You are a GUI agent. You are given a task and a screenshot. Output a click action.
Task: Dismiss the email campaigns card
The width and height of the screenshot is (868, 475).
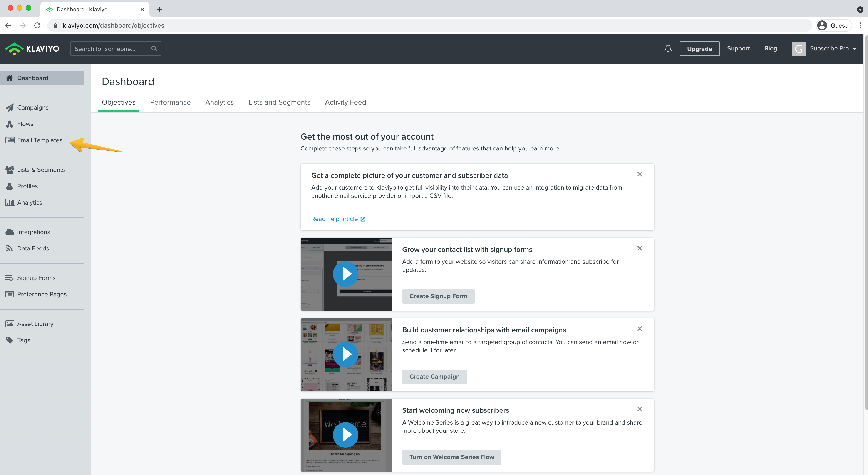(640, 329)
